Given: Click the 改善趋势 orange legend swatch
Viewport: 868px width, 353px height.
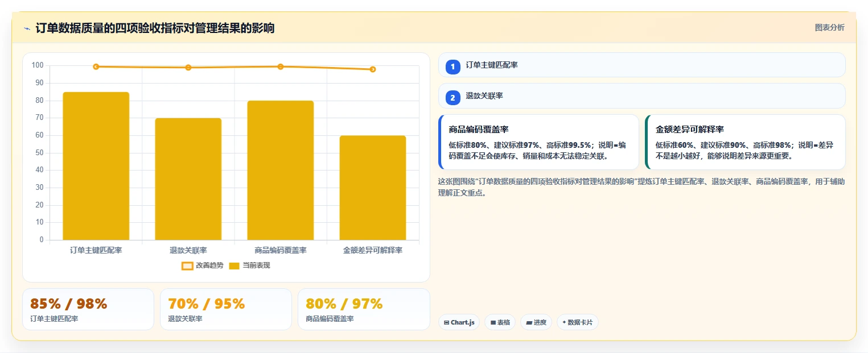Looking at the screenshot, I should tap(187, 265).
